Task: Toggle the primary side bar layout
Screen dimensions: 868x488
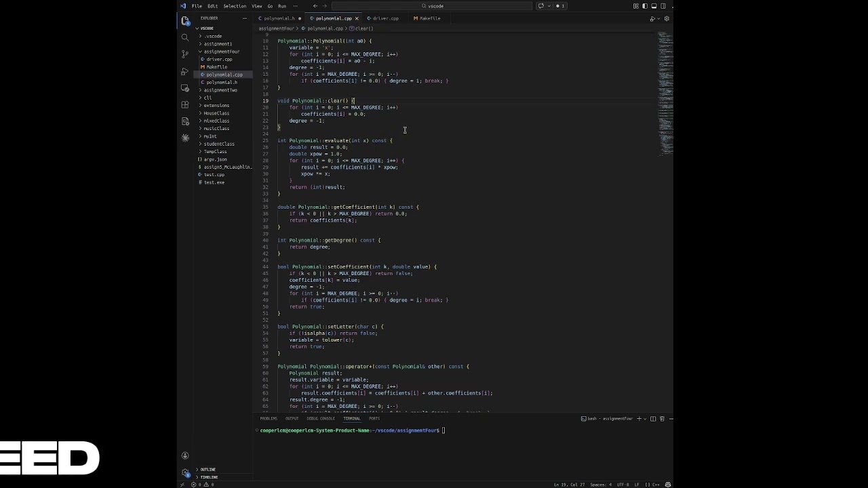Action: point(645,6)
